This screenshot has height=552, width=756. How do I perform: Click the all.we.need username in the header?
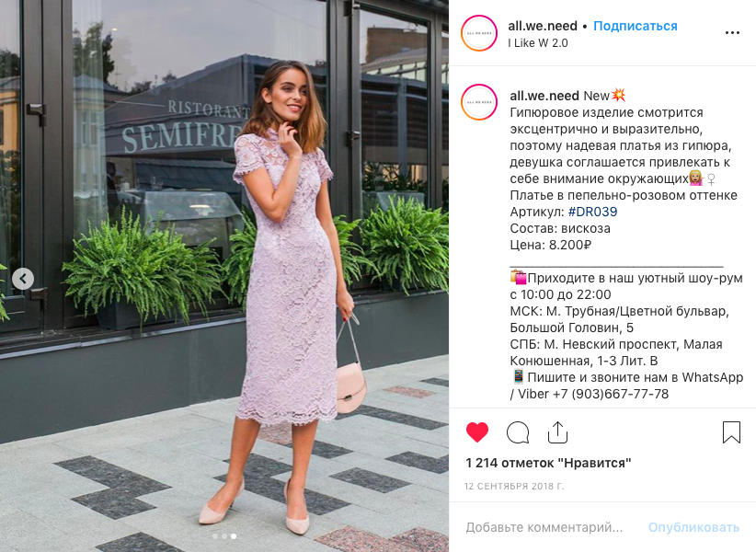(x=543, y=26)
